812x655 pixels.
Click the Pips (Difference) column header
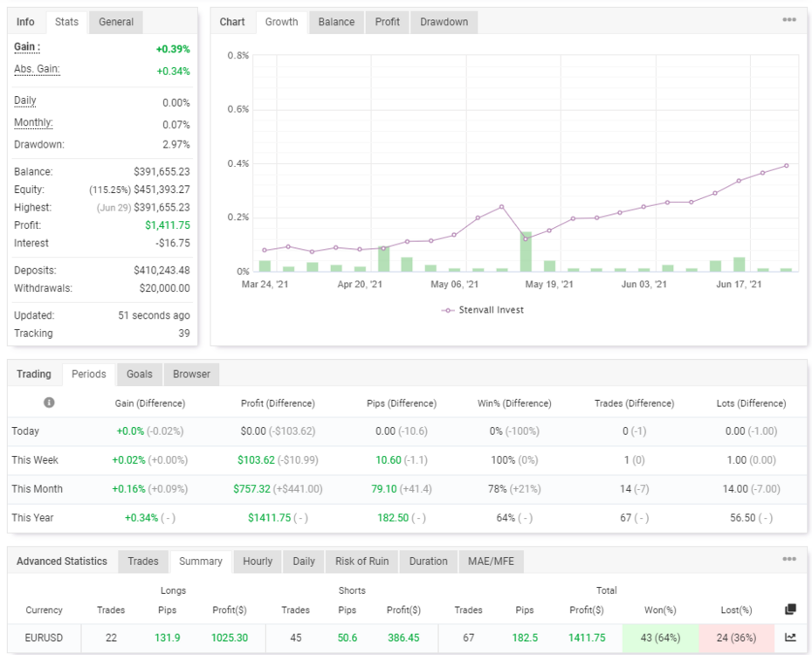click(x=402, y=403)
